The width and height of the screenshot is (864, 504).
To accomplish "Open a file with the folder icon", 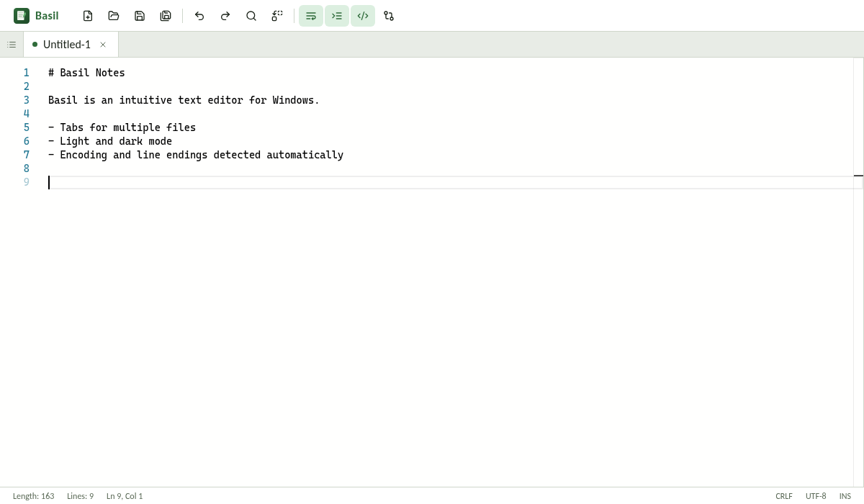I will coord(114,16).
